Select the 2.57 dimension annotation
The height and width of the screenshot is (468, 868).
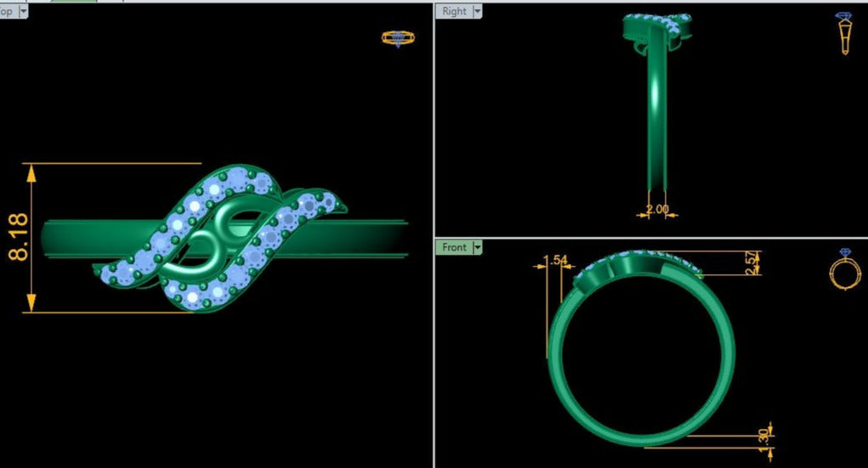click(x=751, y=262)
